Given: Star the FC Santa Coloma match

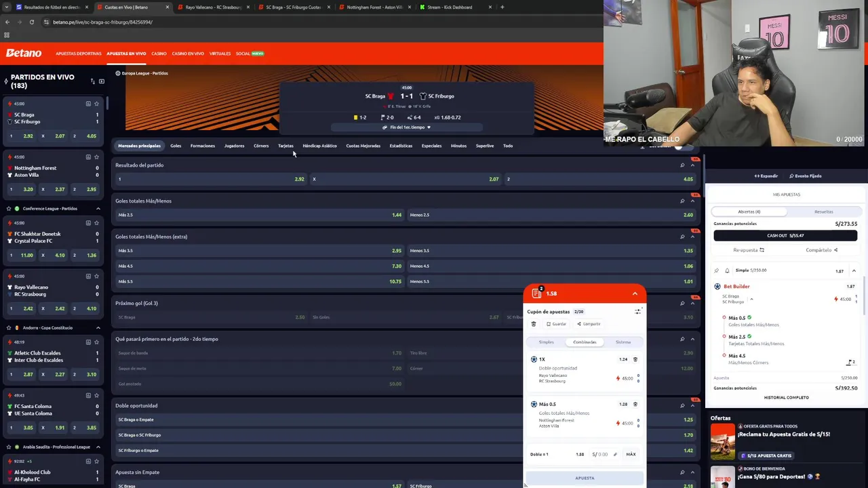Looking at the screenshot, I should point(97,395).
